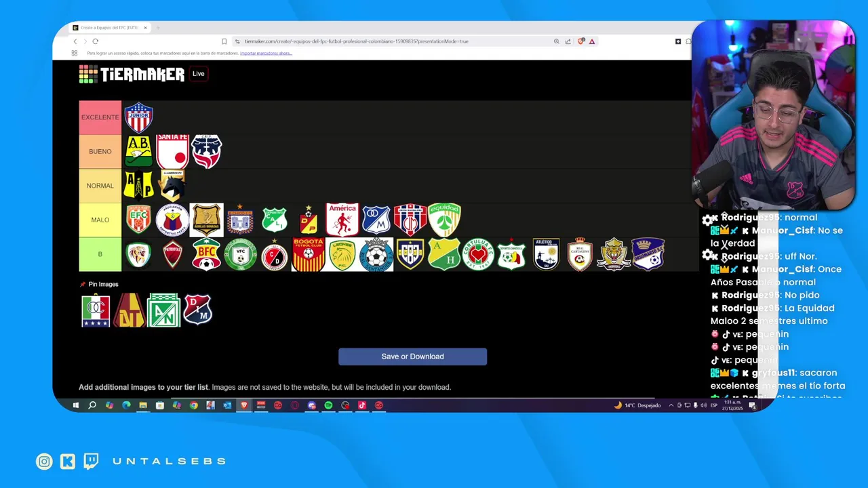Screen dimensions: 868x488
Task: Select the América de Cali red logo
Action: coord(342,220)
